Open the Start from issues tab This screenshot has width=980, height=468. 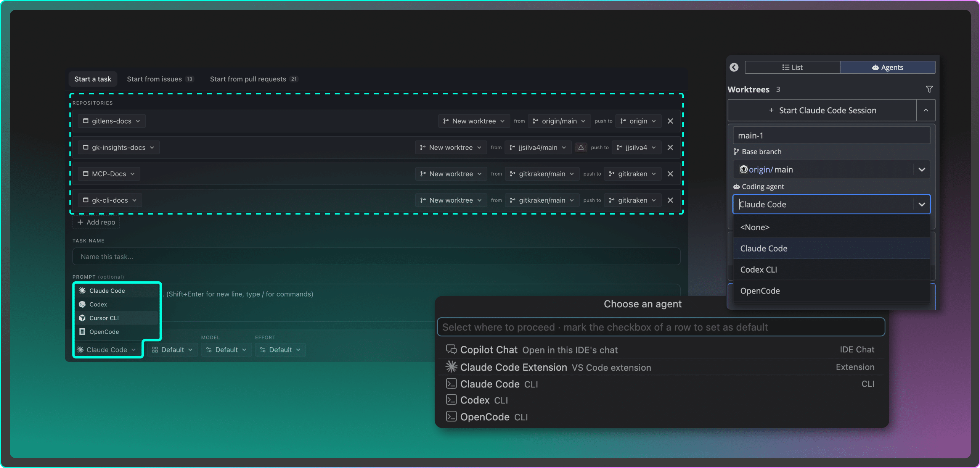pyautogui.click(x=161, y=79)
